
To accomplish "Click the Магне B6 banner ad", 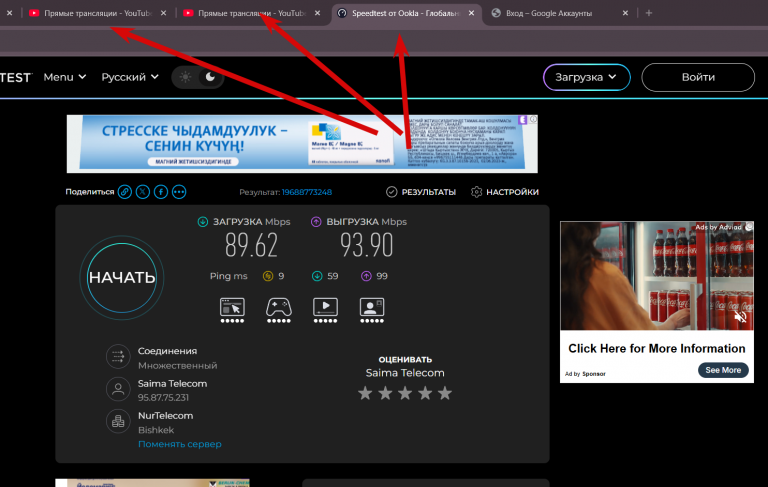I will pos(302,144).
